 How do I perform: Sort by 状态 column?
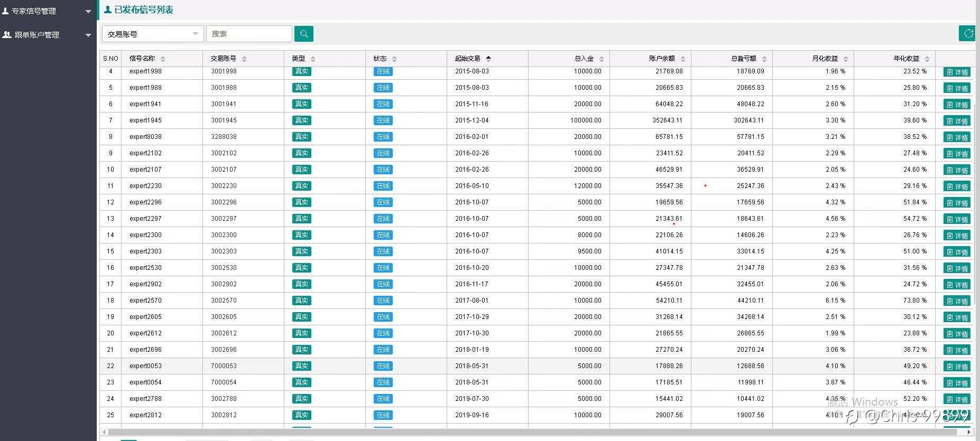pyautogui.click(x=385, y=59)
